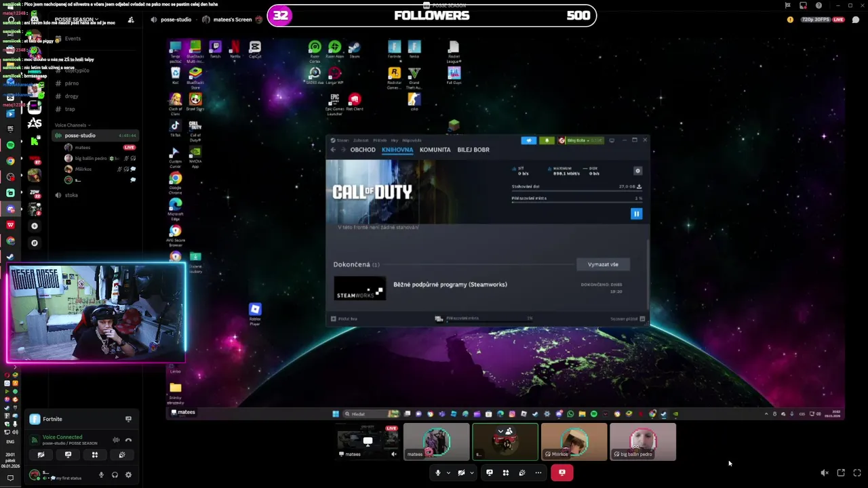The image size is (868, 488).
Task: Open the more options ellipsis in call controls
Action: point(538,472)
